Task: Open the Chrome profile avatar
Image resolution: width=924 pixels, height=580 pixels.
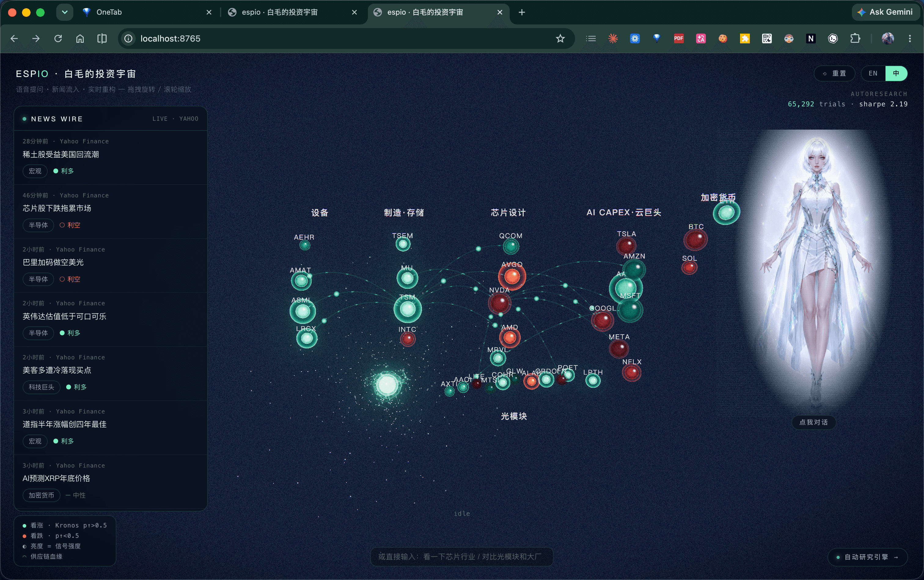Action: tap(888, 39)
